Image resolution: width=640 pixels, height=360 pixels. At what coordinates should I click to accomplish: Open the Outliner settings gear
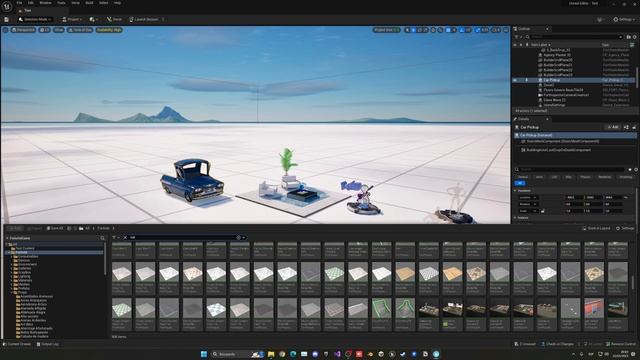click(635, 37)
